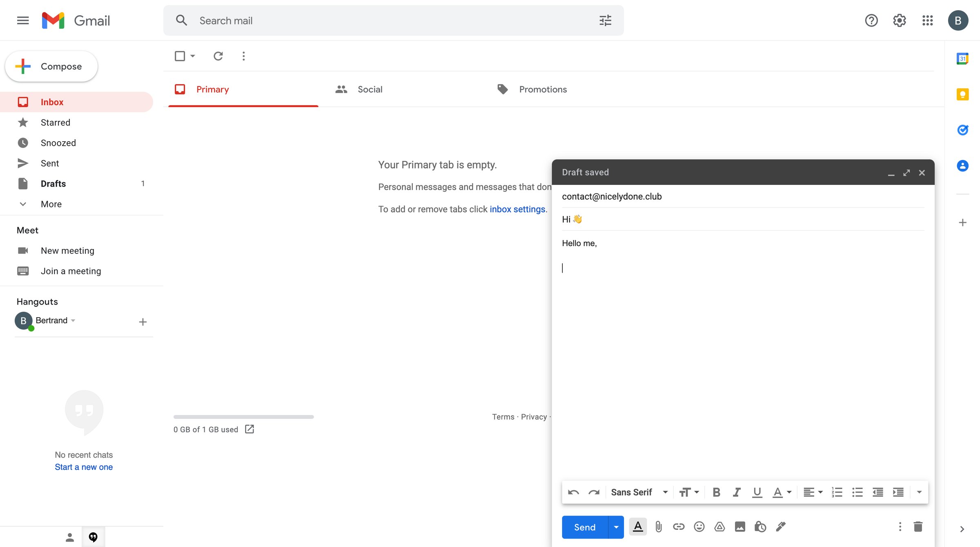Insert files using Google Drive
The image size is (980, 547).
[x=719, y=527]
